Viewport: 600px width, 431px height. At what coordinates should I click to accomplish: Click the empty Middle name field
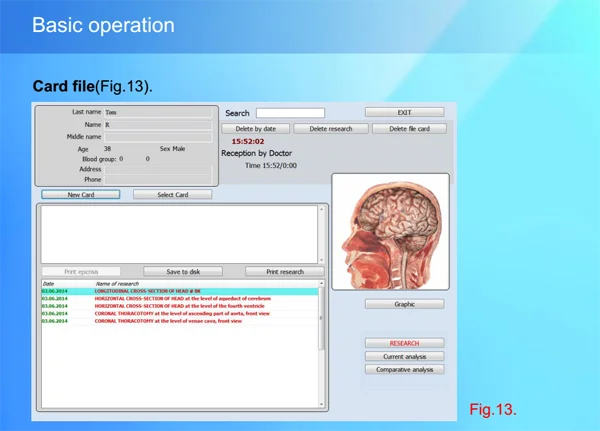(x=158, y=137)
